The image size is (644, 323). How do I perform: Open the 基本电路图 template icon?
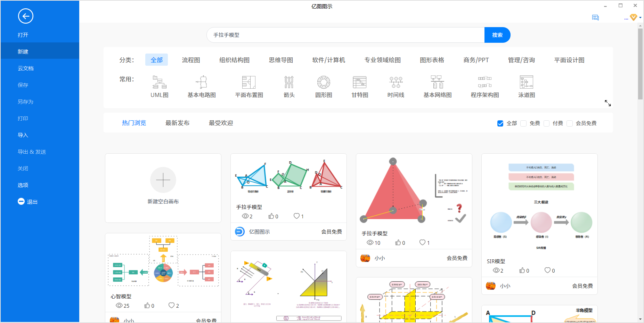(x=202, y=82)
